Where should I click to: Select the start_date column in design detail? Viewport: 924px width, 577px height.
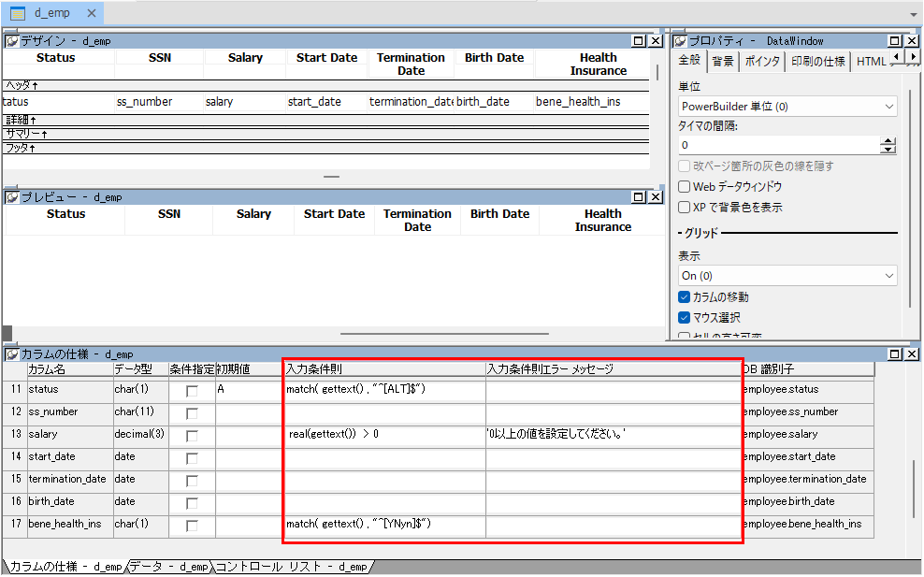(x=326, y=102)
